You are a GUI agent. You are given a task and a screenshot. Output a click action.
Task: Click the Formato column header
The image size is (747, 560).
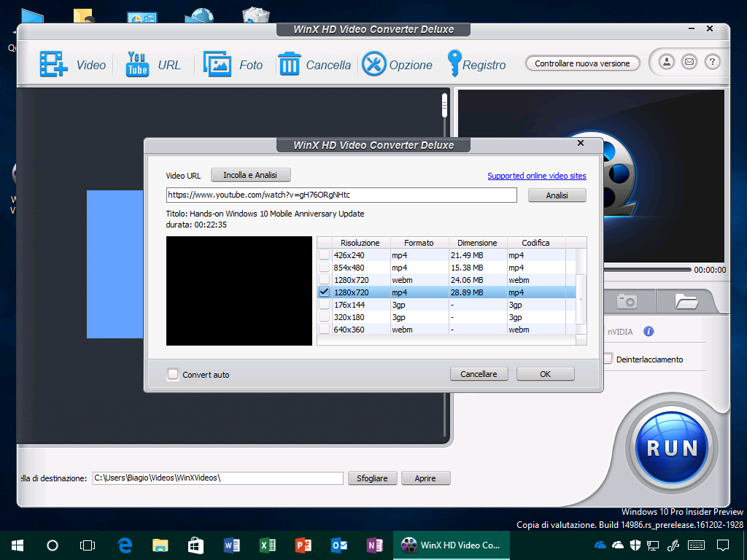(x=419, y=242)
